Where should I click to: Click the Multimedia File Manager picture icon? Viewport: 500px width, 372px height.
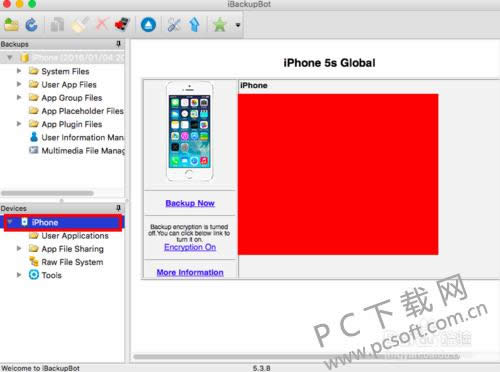[x=34, y=150]
